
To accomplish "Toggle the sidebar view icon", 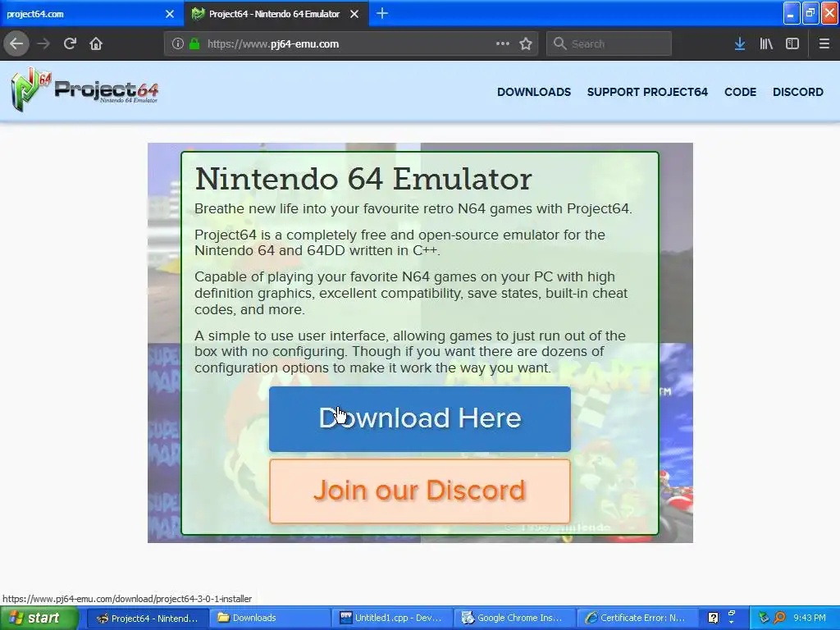I will (792, 44).
